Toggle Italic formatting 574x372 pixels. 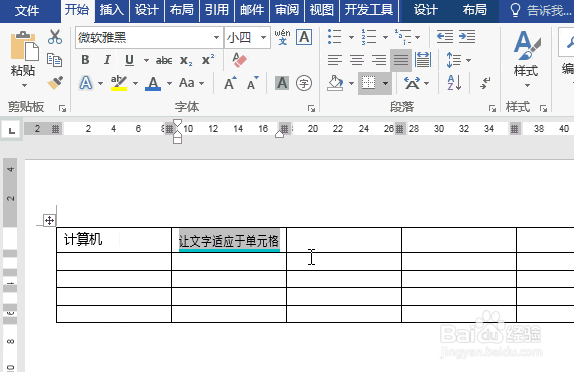(x=107, y=60)
